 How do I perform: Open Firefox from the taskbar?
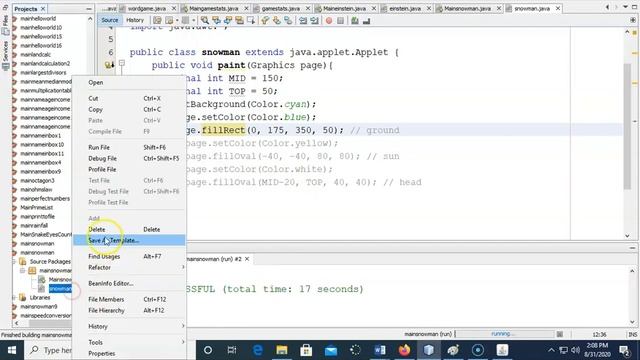pos(404,350)
